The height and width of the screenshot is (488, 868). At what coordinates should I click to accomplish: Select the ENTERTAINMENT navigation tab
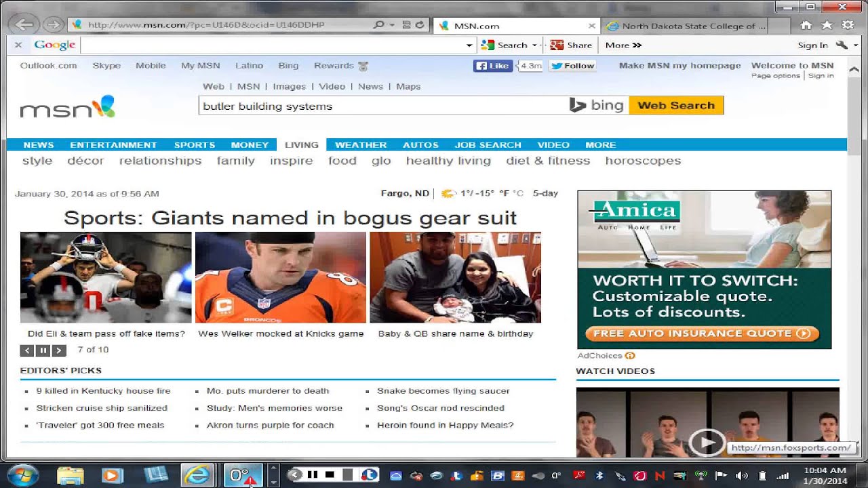coord(113,145)
